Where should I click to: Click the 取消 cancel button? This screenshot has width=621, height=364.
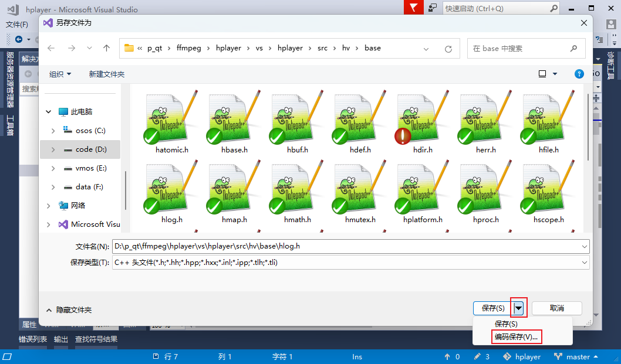pos(557,308)
